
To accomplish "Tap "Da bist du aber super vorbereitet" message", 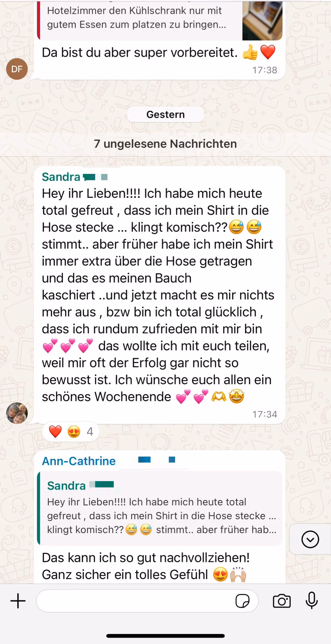I will pyautogui.click(x=140, y=53).
